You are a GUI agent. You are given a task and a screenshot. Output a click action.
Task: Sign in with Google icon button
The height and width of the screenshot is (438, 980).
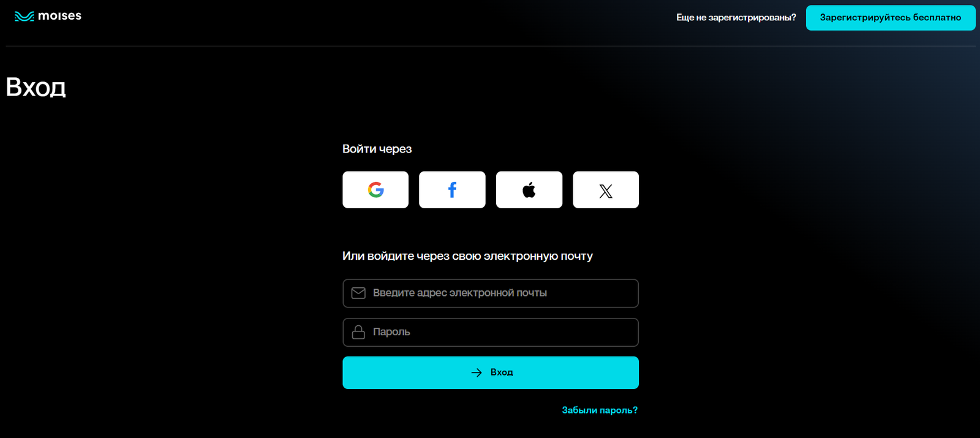[x=375, y=190]
